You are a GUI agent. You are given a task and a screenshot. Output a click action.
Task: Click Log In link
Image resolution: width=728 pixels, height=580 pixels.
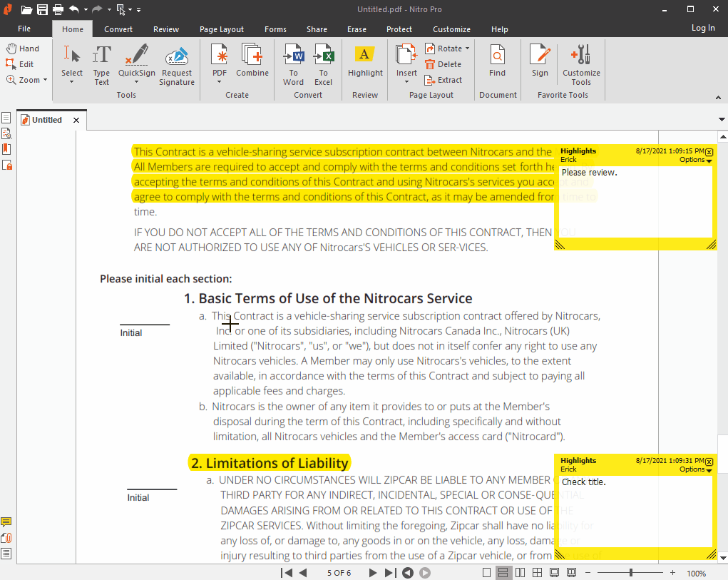coord(703,28)
